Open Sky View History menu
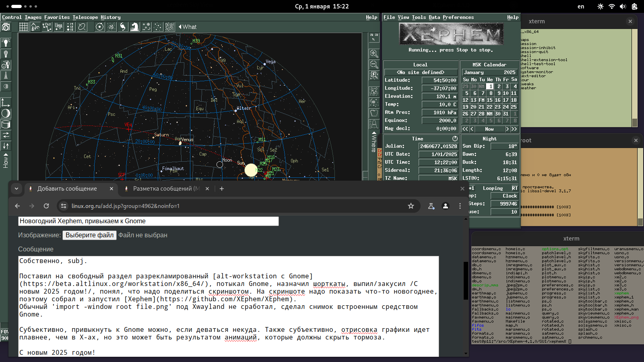 (110, 17)
